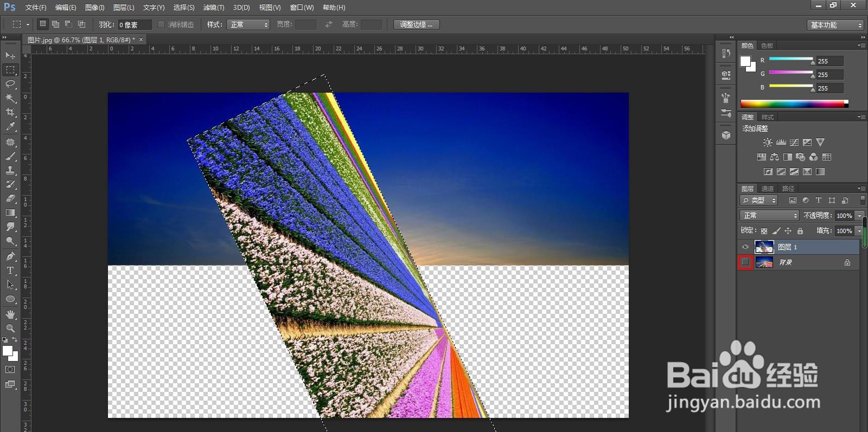
Task: Click the toolbar foreground color swatch
Action: (x=7, y=351)
